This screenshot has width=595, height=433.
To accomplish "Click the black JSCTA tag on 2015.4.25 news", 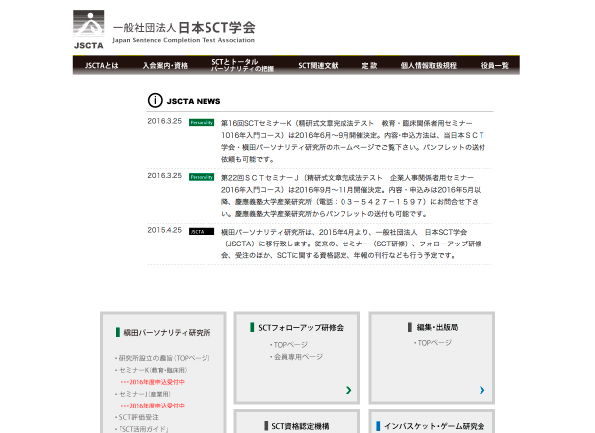I will point(201,231).
